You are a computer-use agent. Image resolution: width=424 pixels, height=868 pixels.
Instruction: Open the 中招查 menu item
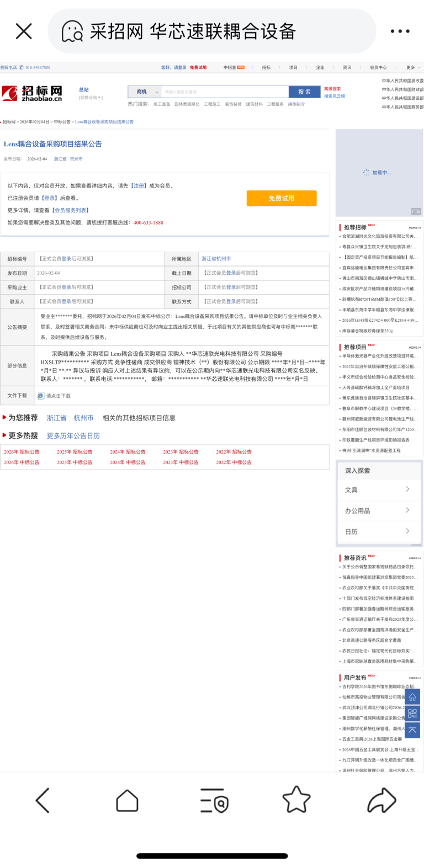pyautogui.click(x=234, y=67)
